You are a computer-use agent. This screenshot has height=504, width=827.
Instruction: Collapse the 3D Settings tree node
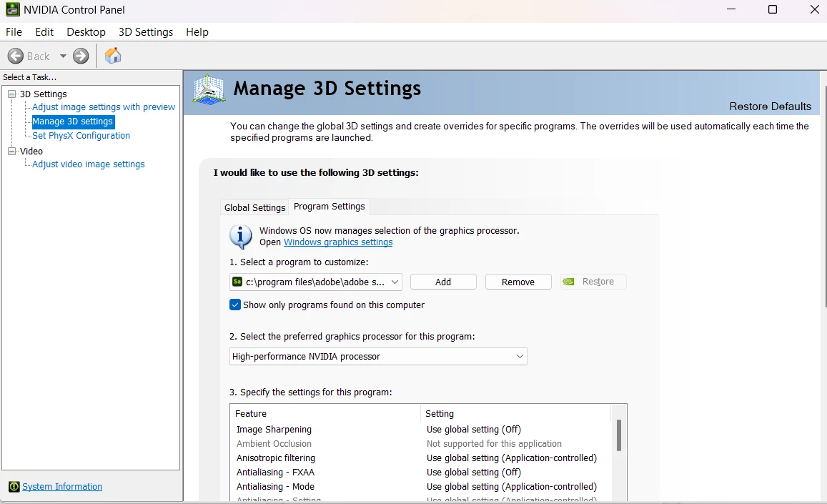[x=11, y=94]
